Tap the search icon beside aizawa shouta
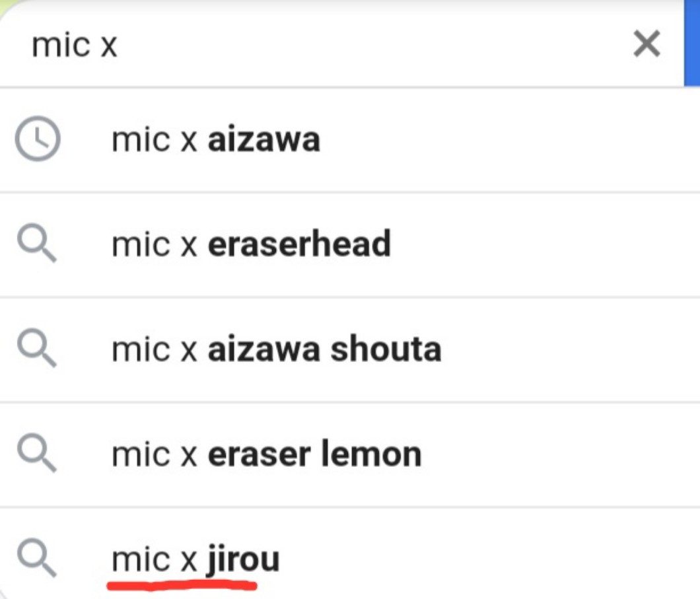700x599 pixels. [x=37, y=350]
